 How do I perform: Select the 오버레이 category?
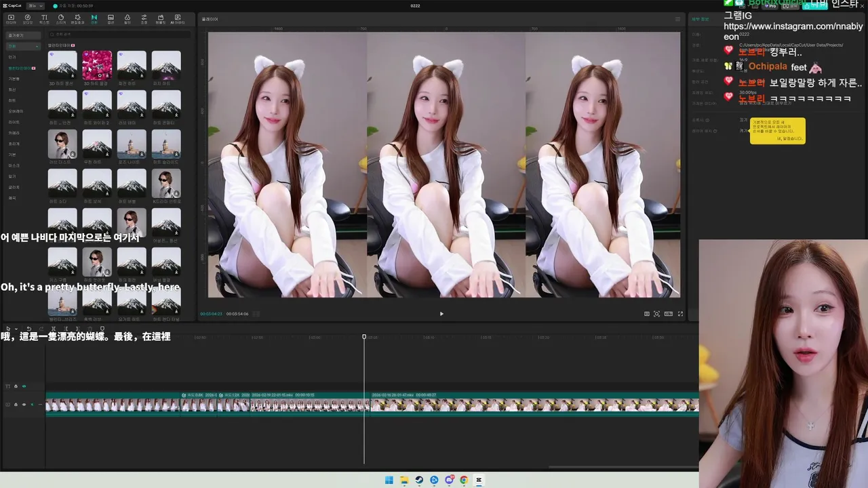tap(16, 111)
